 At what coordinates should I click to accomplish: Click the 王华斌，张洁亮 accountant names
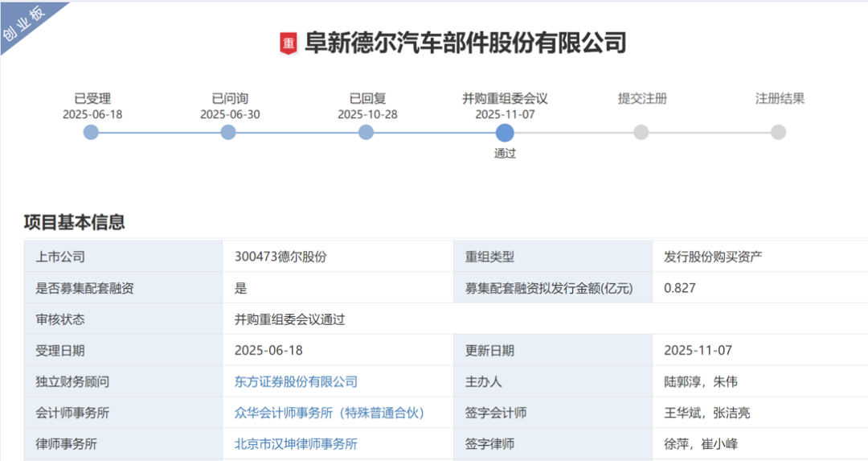[x=707, y=413]
